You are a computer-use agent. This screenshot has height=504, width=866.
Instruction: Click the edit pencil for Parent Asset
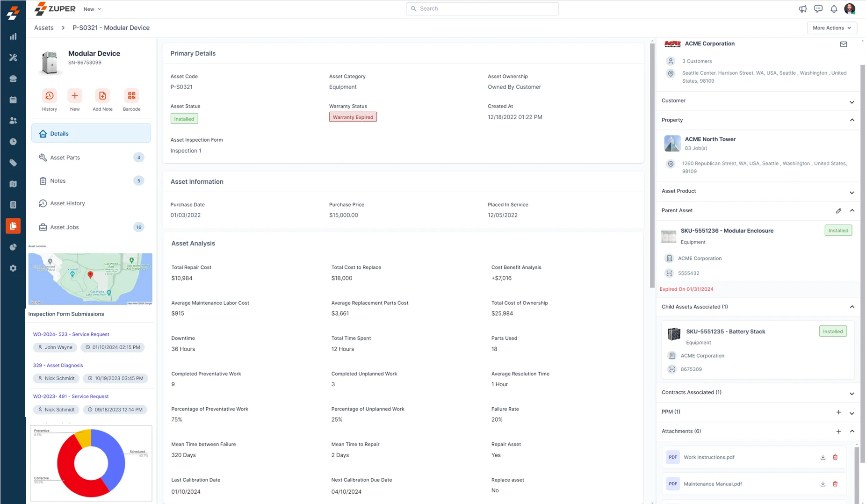pos(838,211)
